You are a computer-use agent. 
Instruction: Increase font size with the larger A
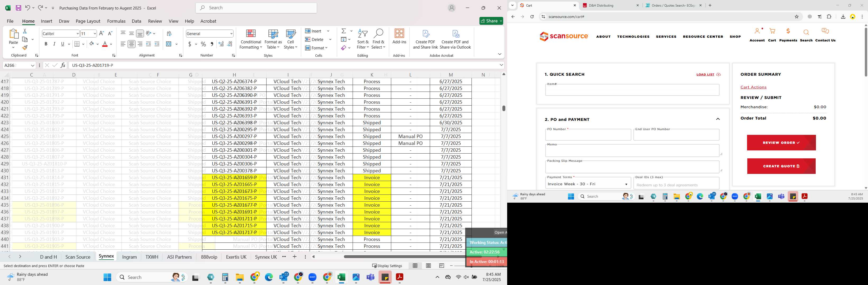101,33
